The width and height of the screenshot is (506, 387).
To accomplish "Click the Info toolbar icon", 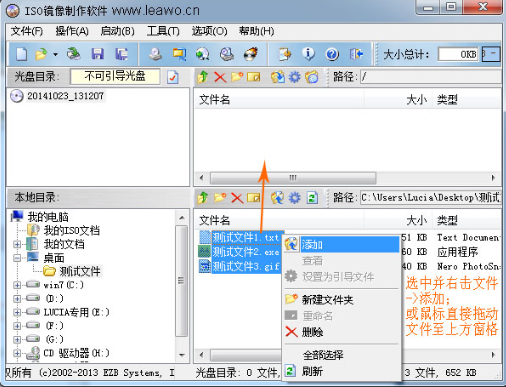I will pyautogui.click(x=308, y=54).
